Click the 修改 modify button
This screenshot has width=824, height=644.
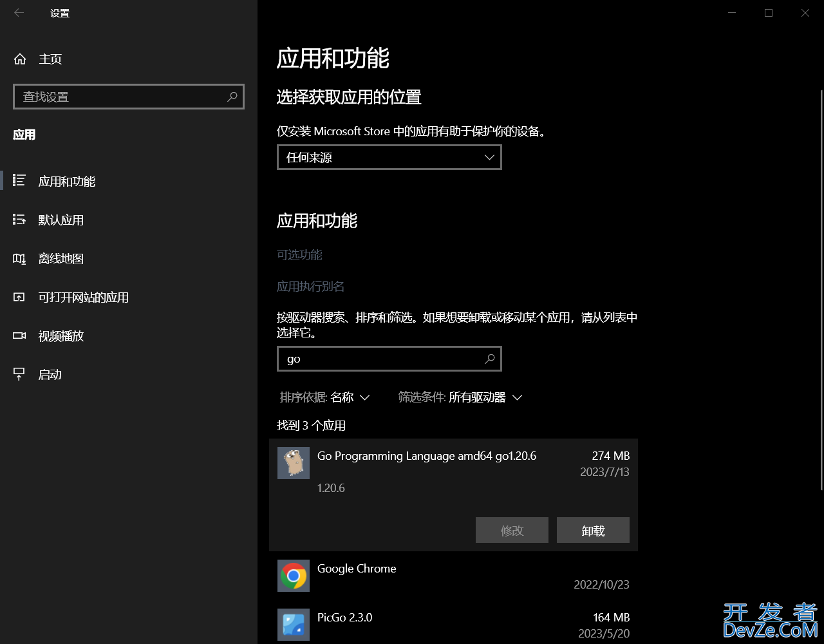click(x=512, y=530)
